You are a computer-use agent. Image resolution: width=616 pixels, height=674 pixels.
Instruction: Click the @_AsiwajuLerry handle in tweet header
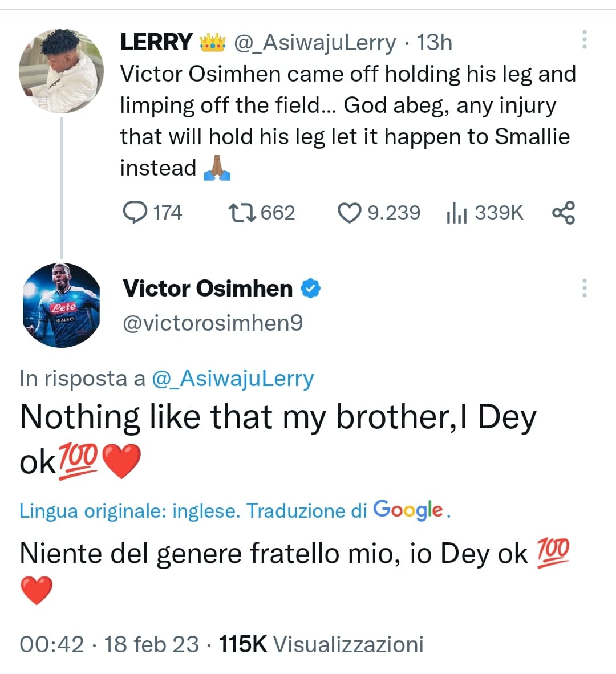[315, 43]
